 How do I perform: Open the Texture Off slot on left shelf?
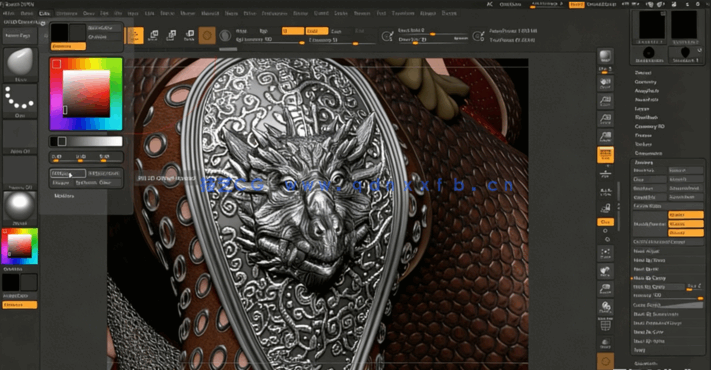pyautogui.click(x=20, y=172)
